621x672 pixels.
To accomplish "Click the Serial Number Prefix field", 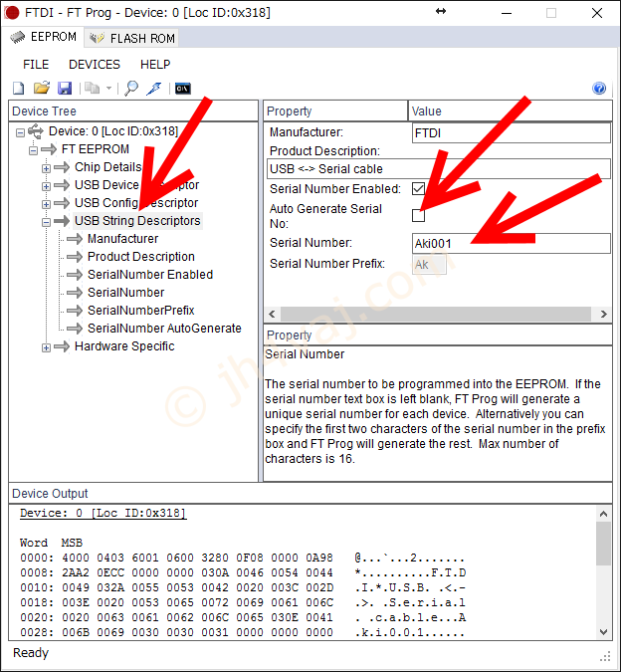I will 429,265.
